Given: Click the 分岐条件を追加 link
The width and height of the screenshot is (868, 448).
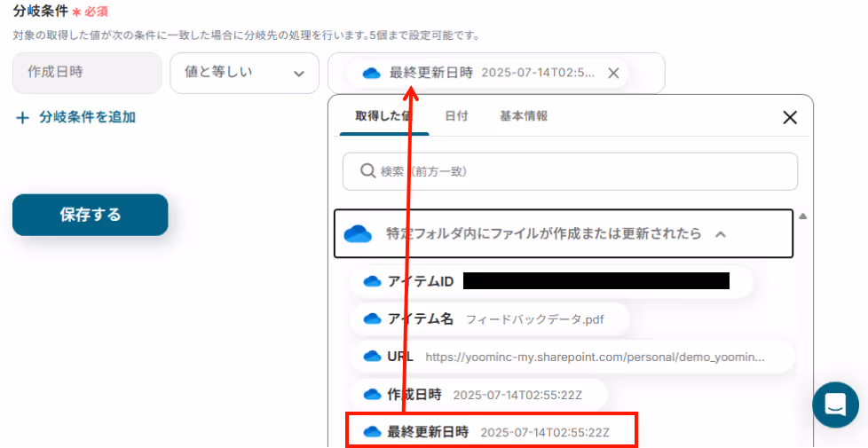Looking at the screenshot, I should tap(88, 117).
